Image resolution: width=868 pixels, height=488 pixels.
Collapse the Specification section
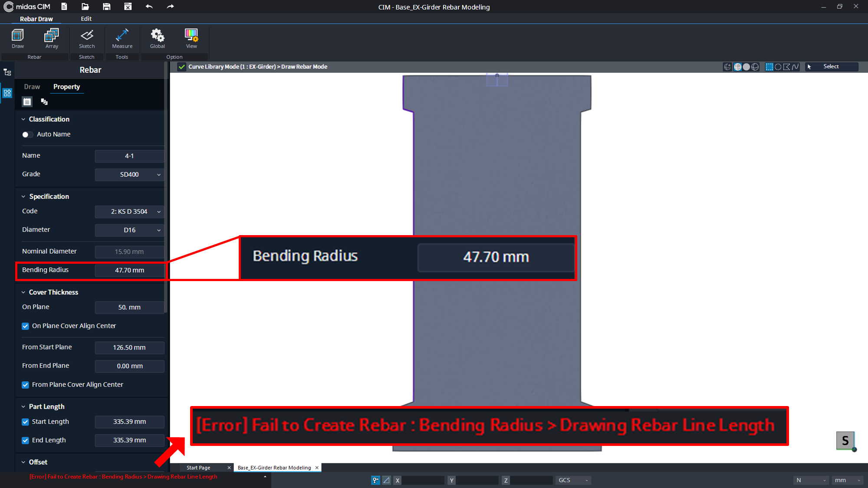point(23,197)
